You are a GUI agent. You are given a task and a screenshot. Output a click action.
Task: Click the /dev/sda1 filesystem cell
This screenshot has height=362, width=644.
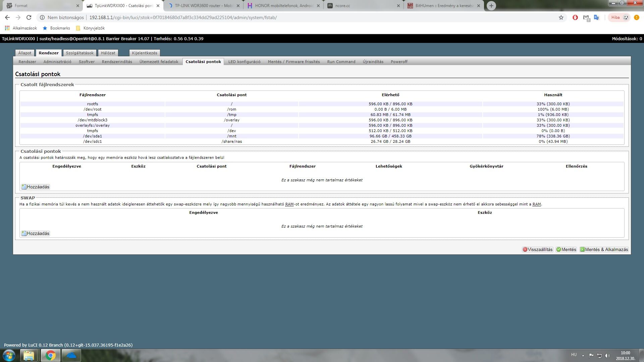pyautogui.click(x=93, y=136)
